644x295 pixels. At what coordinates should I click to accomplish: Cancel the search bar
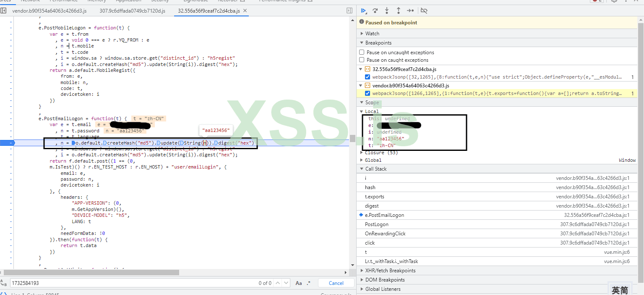tap(336, 283)
